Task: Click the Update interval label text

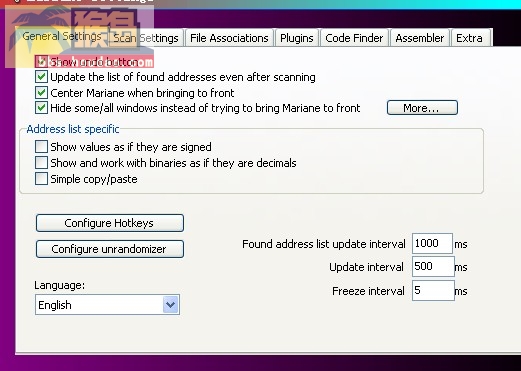Action: 366,267
